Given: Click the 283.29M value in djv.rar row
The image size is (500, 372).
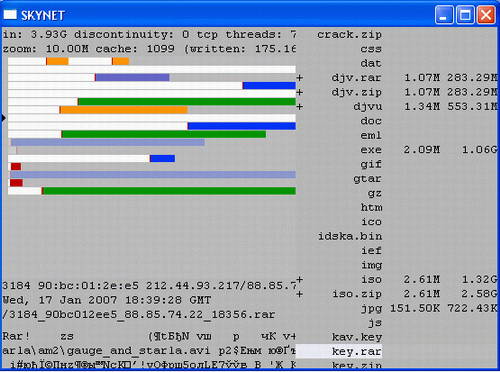Looking at the screenshot, I should 472,78.
